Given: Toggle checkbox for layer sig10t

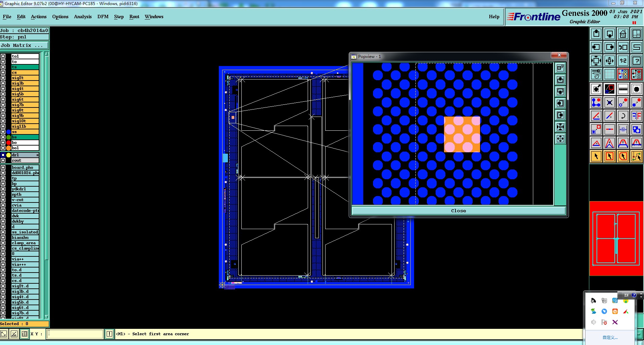Looking at the screenshot, I should [3, 121].
